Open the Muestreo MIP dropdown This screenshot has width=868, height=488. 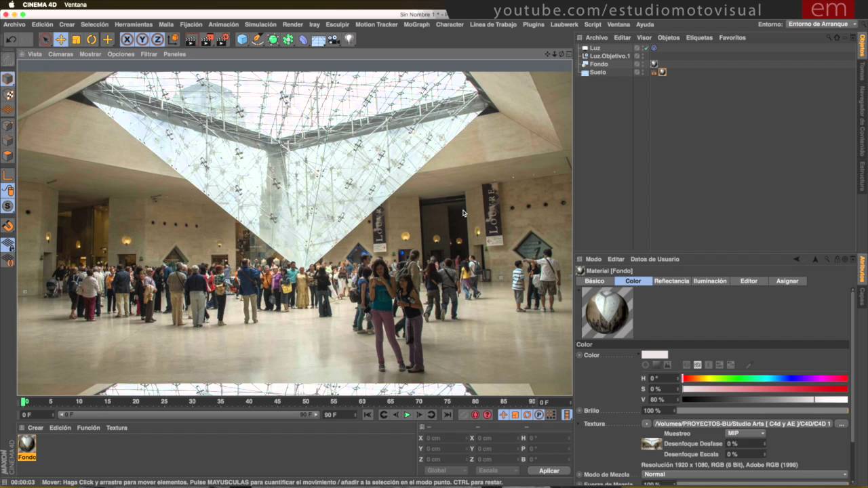[745, 433]
